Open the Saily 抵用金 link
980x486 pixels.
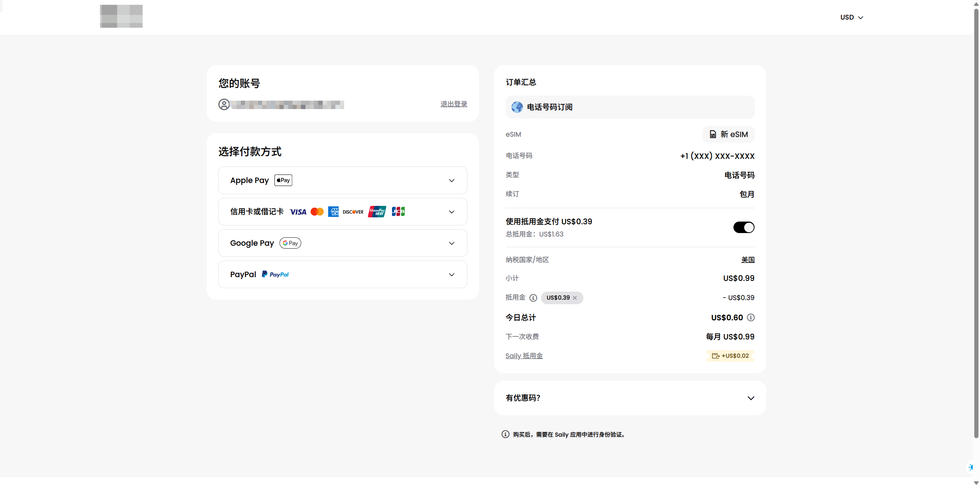[524, 356]
